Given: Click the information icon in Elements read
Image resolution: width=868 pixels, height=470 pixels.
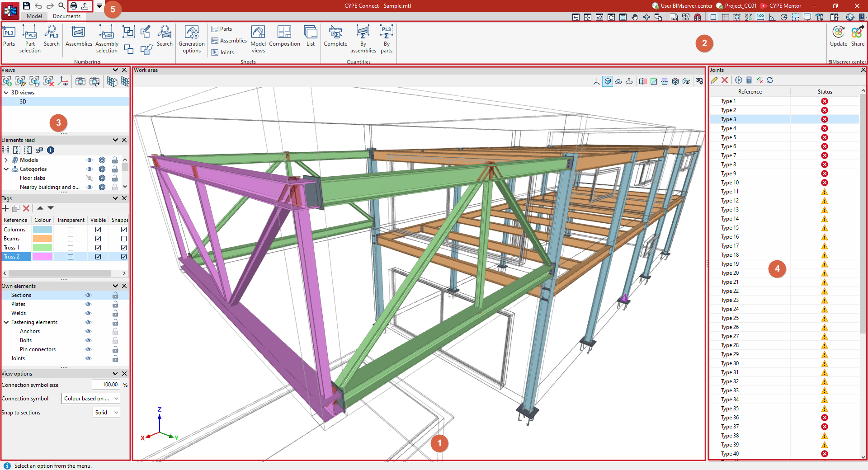Looking at the screenshot, I should (x=51, y=150).
